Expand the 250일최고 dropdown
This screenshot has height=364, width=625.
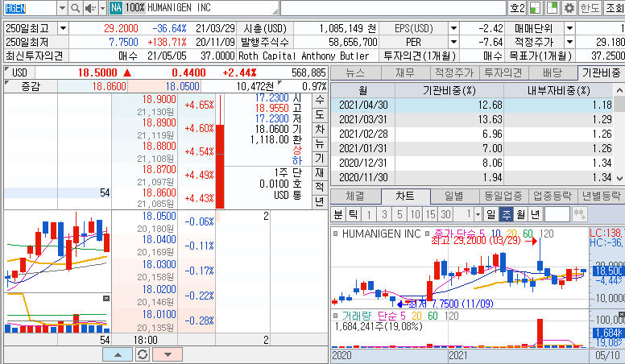point(63,28)
